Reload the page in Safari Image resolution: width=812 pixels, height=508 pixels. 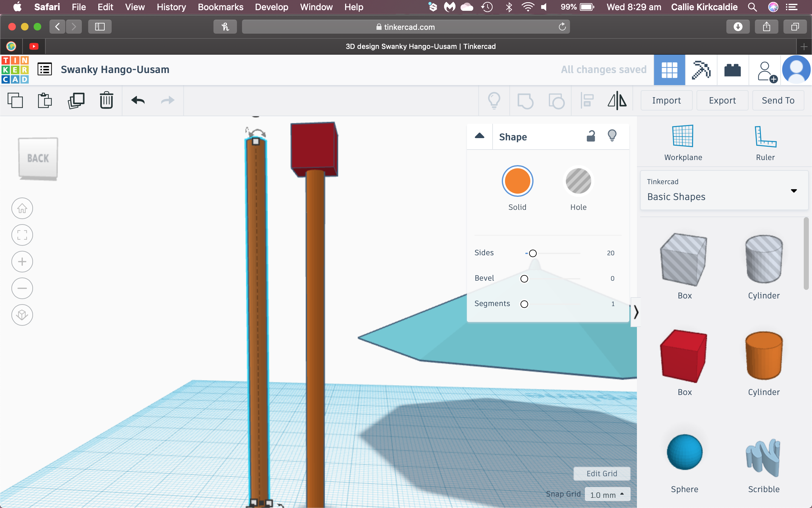(562, 27)
